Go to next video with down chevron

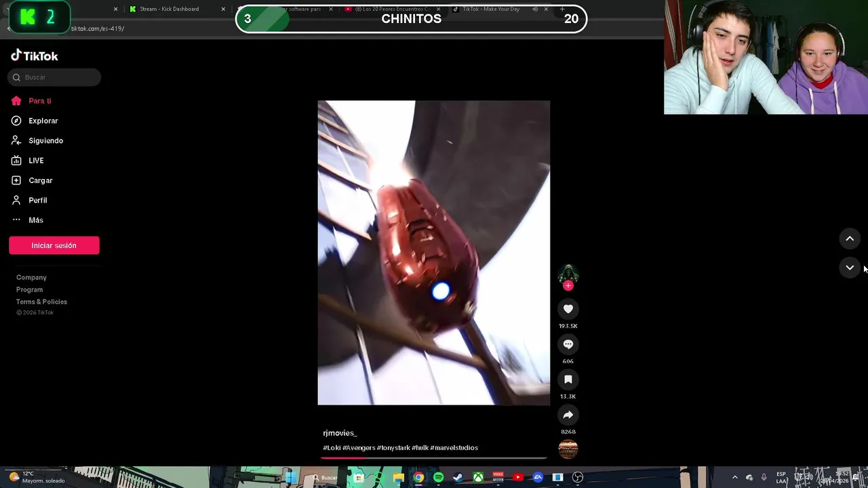pyautogui.click(x=850, y=268)
